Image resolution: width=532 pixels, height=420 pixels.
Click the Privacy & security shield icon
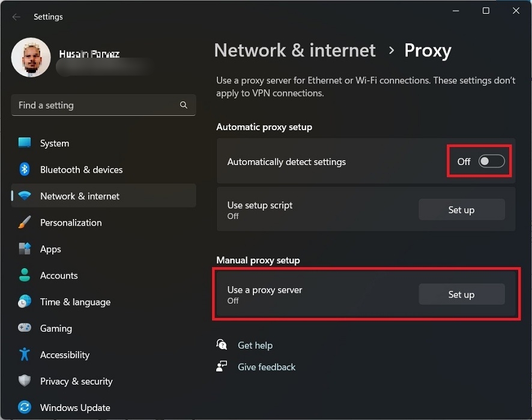[24, 381]
